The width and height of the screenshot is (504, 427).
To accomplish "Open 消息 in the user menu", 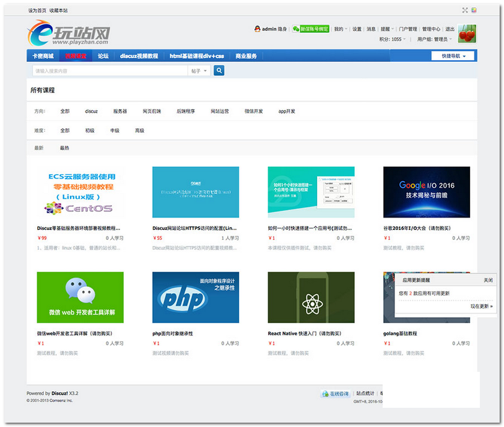I will click(x=371, y=29).
